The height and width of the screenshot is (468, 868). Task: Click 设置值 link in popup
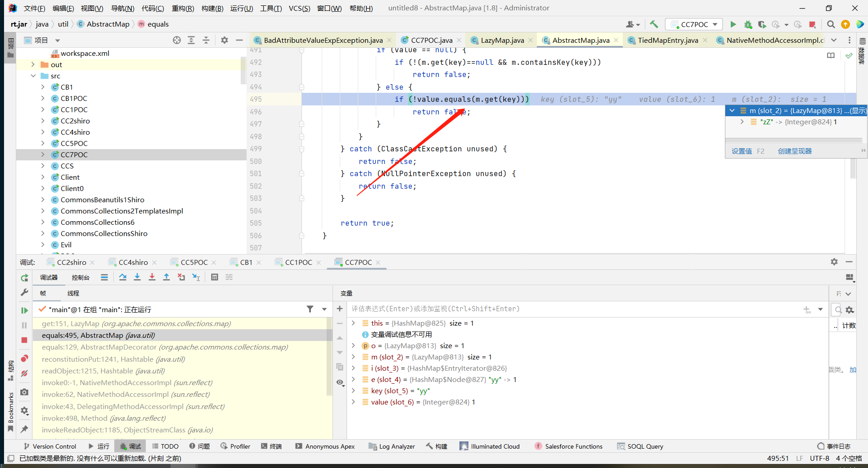click(742, 151)
